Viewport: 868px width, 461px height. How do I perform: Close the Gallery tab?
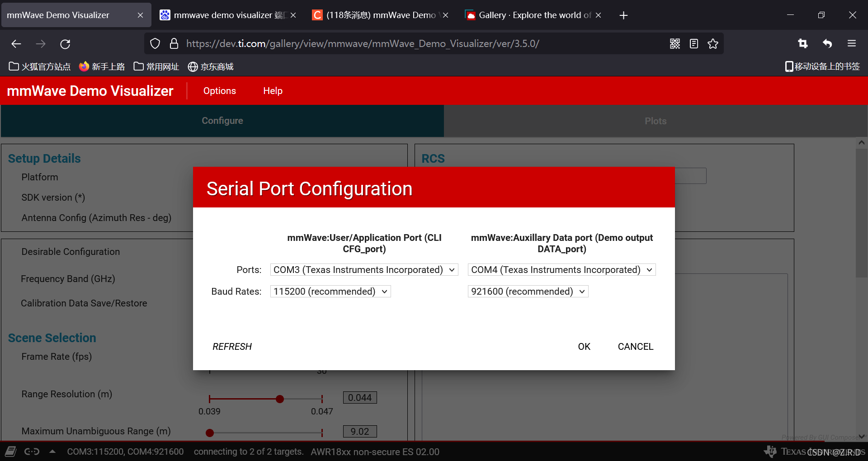(598, 15)
